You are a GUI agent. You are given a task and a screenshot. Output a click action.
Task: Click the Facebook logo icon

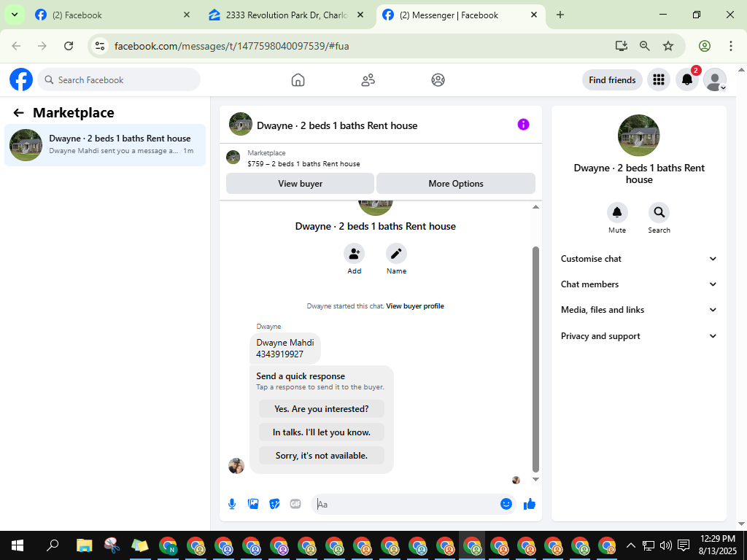click(x=21, y=79)
